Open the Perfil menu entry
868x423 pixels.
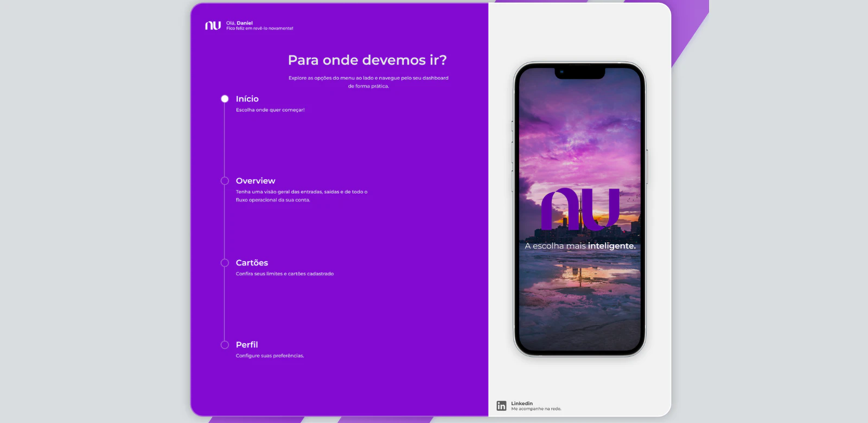(247, 345)
